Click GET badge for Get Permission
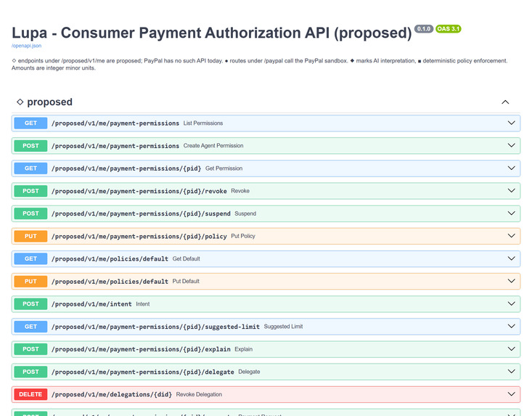 30,168
